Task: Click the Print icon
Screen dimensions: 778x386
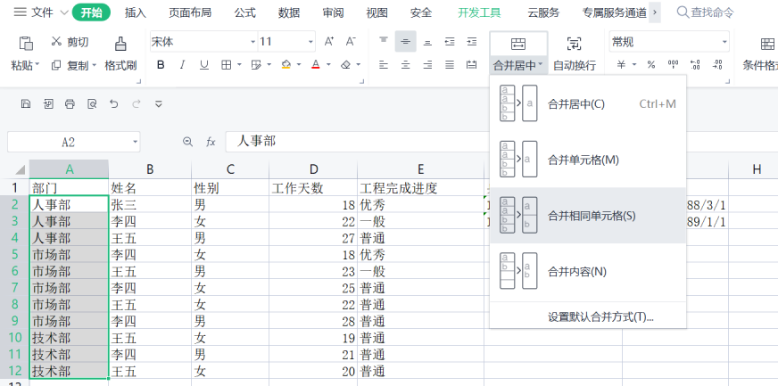Action: (70, 104)
